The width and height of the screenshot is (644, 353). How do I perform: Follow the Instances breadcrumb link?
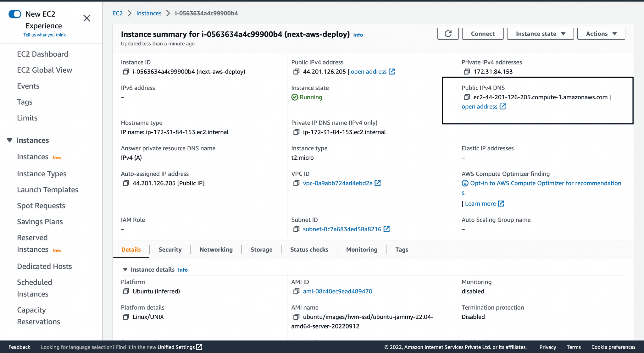(x=149, y=13)
